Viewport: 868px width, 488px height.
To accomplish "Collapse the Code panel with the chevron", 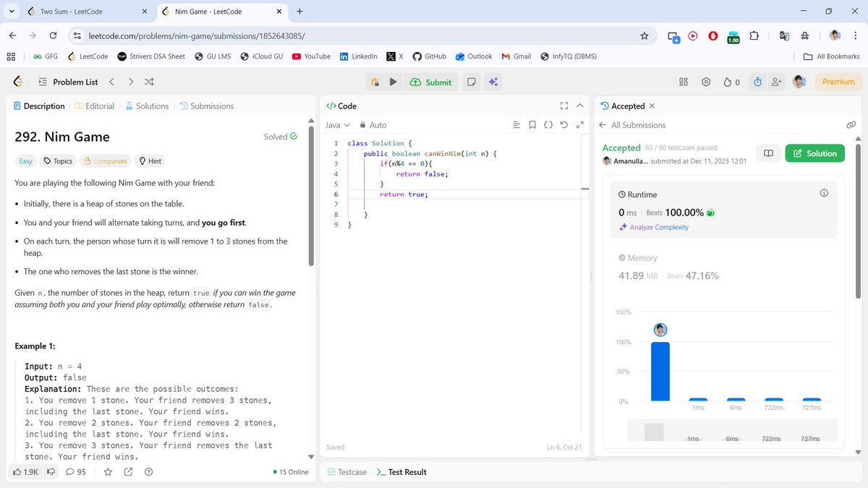I will coord(580,106).
